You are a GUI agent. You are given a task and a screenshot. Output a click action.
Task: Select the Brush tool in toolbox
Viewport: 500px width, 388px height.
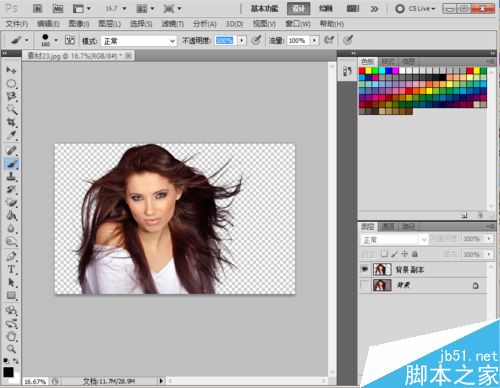click(11, 163)
